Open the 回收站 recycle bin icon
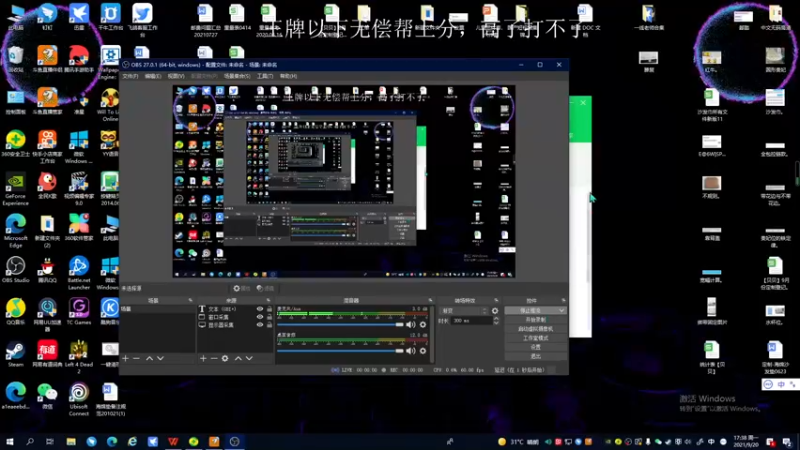800x450 pixels. pos(15,59)
